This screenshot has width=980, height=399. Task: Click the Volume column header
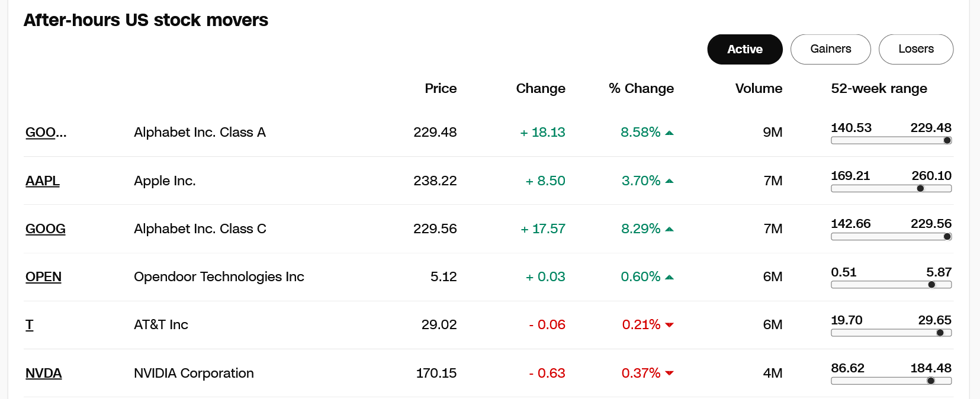759,88
